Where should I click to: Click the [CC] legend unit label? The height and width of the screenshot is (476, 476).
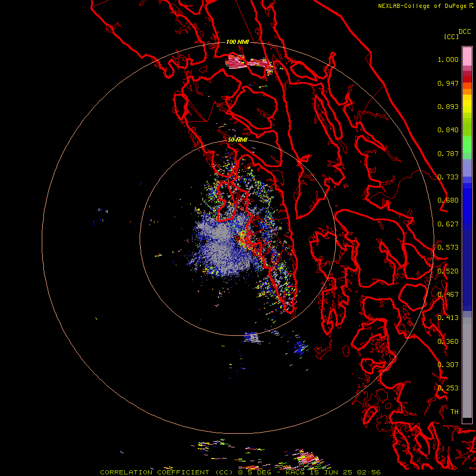(451, 36)
